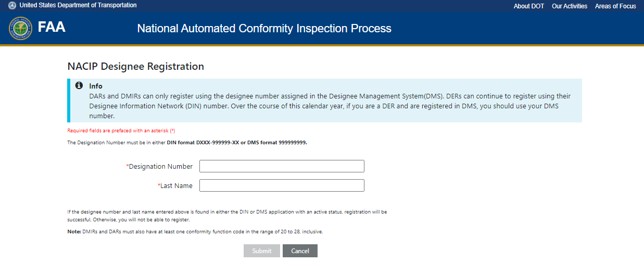Image resolution: width=644 pixels, height=275 pixels.
Task: Click the Info circle icon
Action: 79,85
